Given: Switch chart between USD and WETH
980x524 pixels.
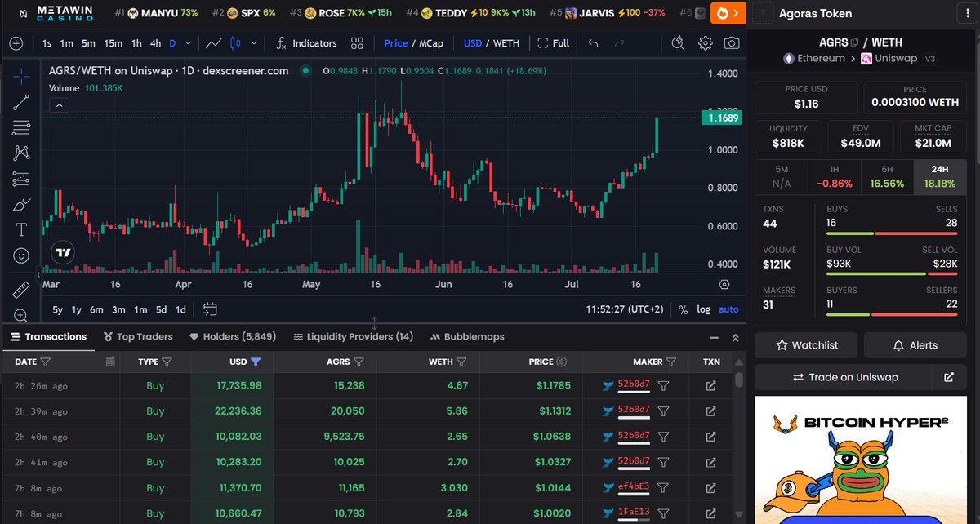Looking at the screenshot, I should click(x=491, y=43).
